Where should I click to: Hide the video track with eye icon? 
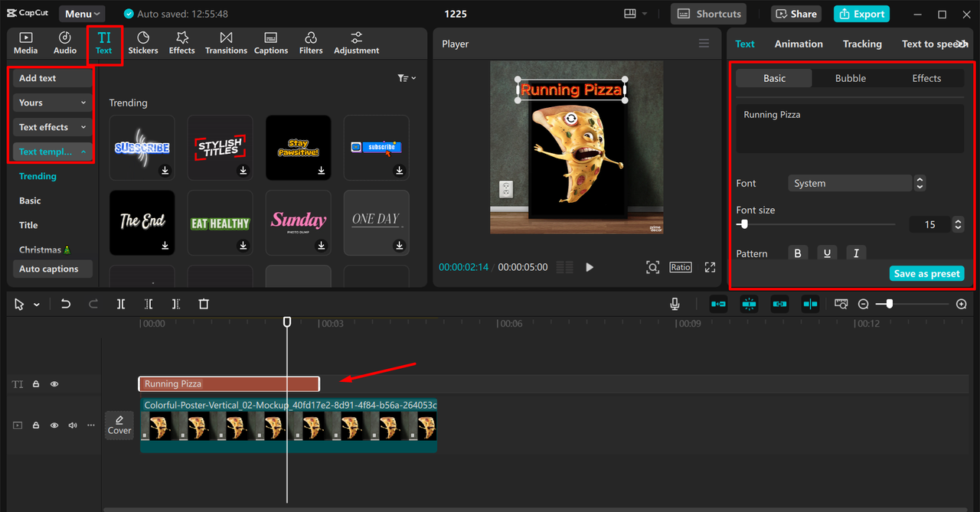coord(54,425)
